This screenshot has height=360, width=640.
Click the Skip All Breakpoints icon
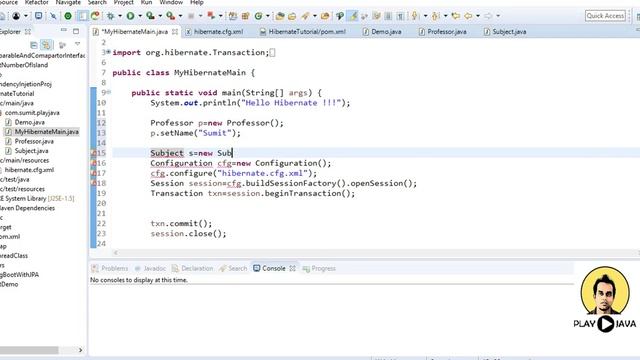click(53, 16)
